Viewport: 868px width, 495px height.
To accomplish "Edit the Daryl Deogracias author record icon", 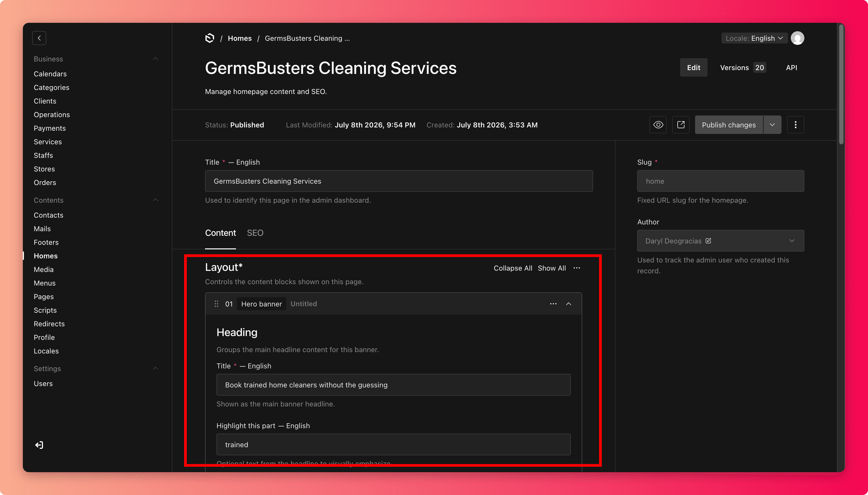I will click(x=708, y=241).
